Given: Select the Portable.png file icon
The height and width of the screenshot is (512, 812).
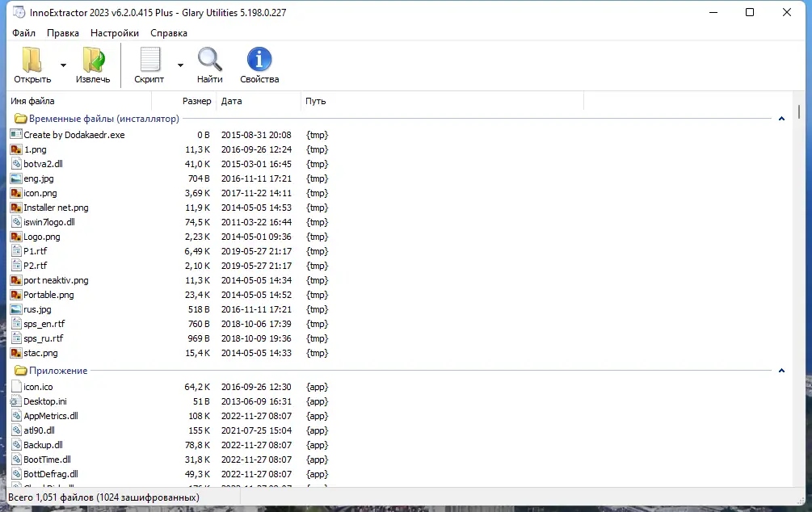Looking at the screenshot, I should [16, 295].
